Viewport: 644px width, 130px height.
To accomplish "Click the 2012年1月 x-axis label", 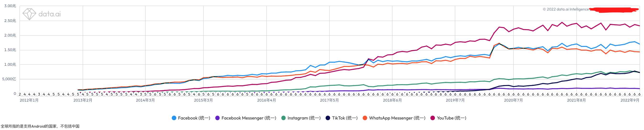I will [29, 100].
